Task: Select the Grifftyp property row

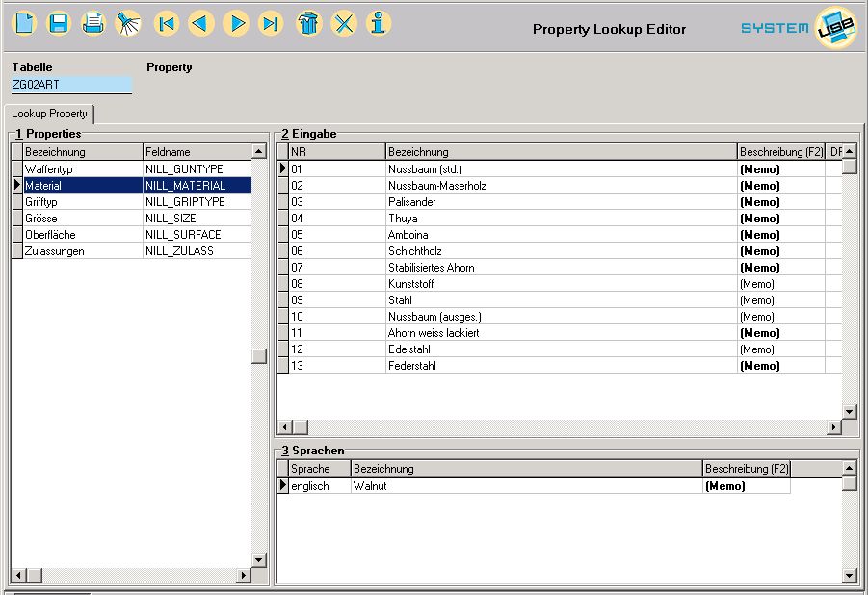Action: pyautogui.click(x=132, y=201)
